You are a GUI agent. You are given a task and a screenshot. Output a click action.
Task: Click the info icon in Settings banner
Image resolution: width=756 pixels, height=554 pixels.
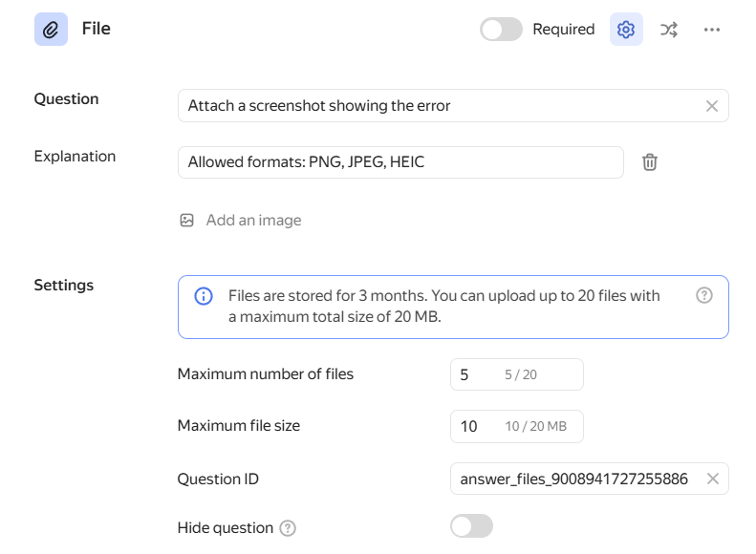204,296
